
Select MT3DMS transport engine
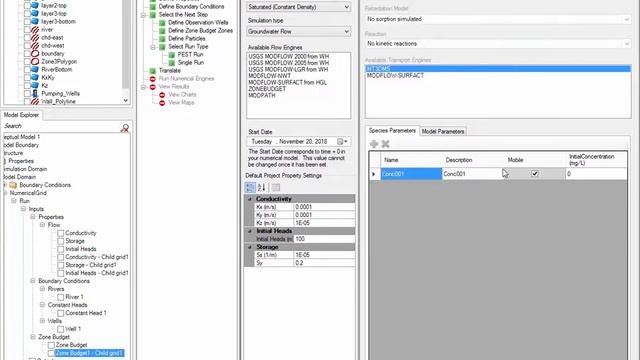498,69
